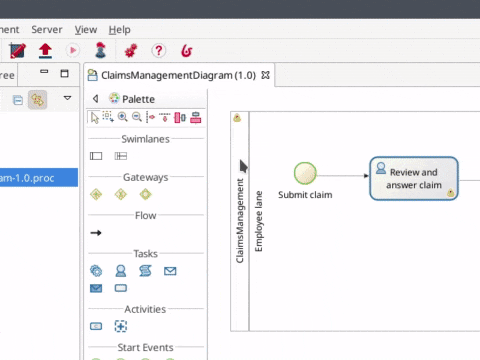480x360 pixels.
Task: Select the am-1.0.proc file in tree
Action: tap(39, 178)
